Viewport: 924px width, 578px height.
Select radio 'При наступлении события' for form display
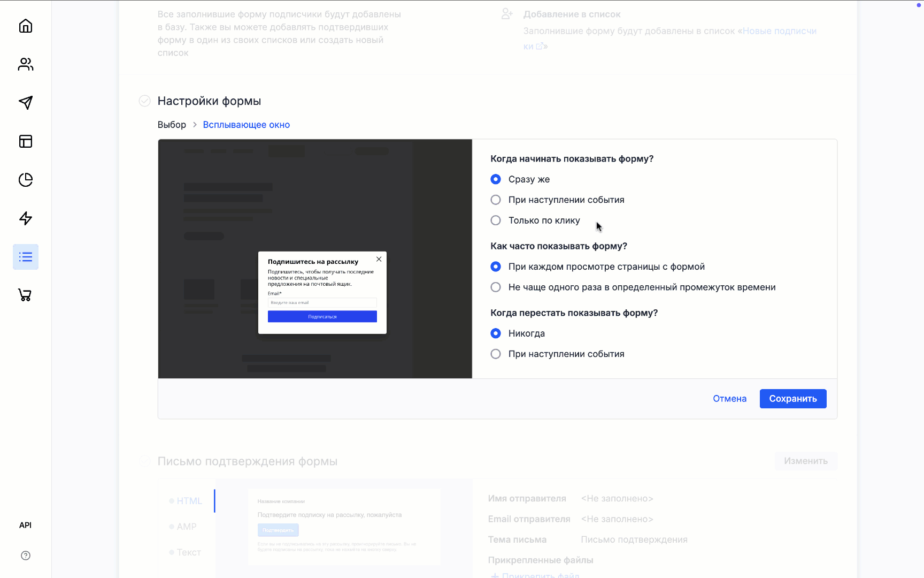coord(495,200)
